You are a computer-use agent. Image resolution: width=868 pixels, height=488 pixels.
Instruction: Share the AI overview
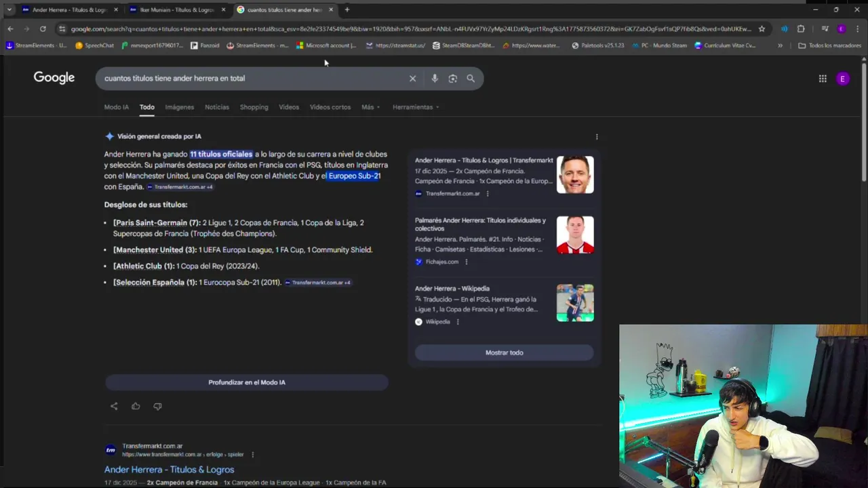(x=114, y=406)
